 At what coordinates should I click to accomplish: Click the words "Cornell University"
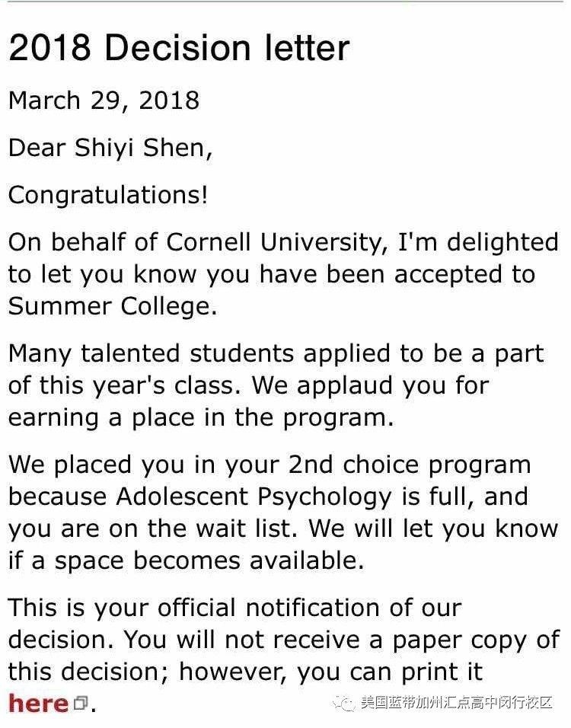tap(276, 243)
